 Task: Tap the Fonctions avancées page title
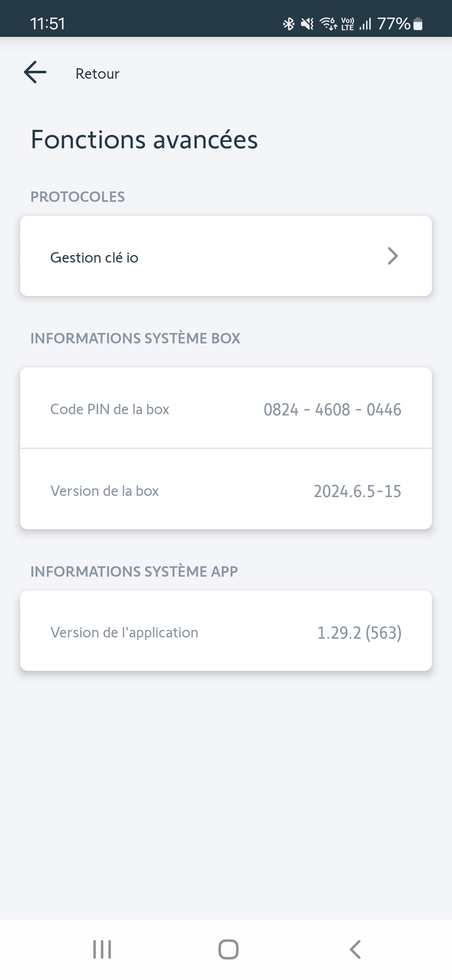[x=144, y=139]
